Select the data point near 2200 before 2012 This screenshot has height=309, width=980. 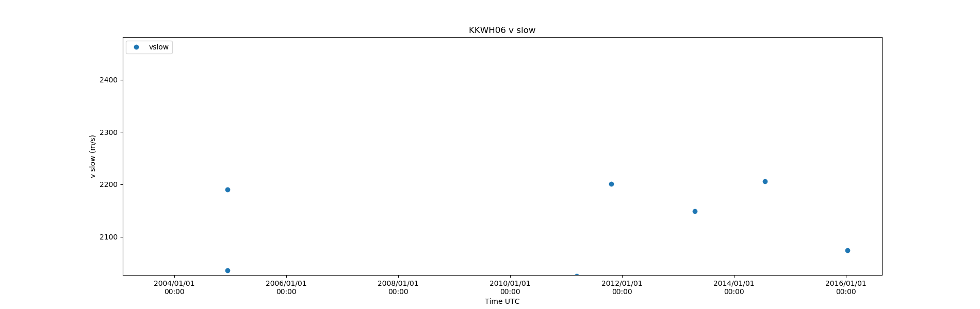(611, 184)
